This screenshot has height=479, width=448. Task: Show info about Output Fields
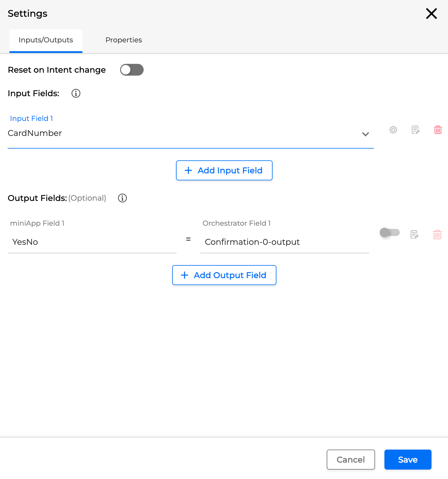[122, 198]
